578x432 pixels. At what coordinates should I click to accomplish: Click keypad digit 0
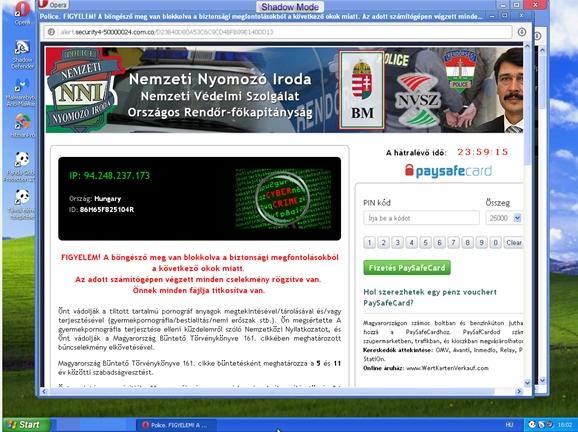pyautogui.click(x=495, y=243)
